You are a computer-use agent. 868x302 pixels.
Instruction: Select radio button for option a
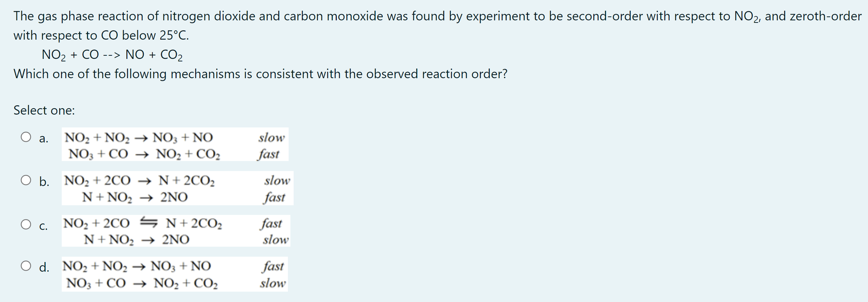[x=26, y=137]
